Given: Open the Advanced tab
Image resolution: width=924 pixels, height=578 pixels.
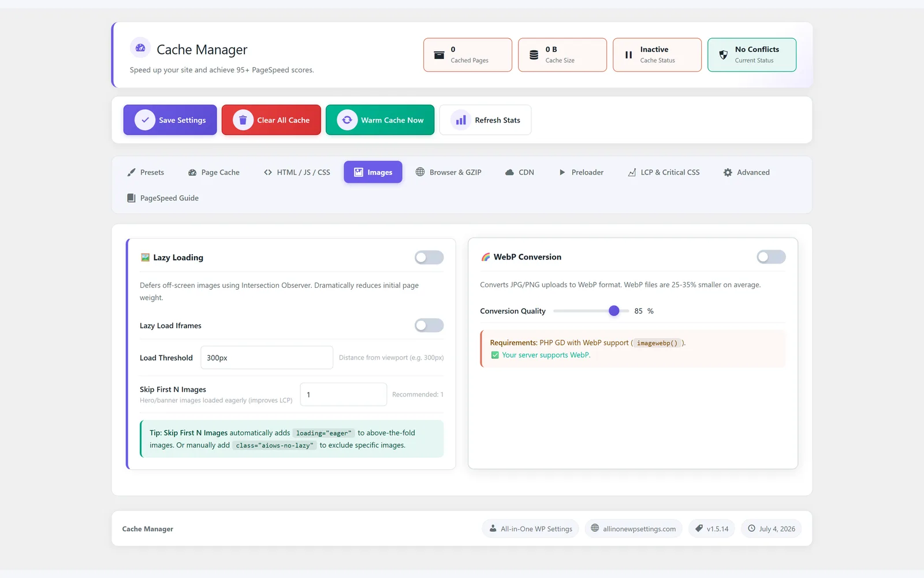Looking at the screenshot, I should [x=747, y=172].
